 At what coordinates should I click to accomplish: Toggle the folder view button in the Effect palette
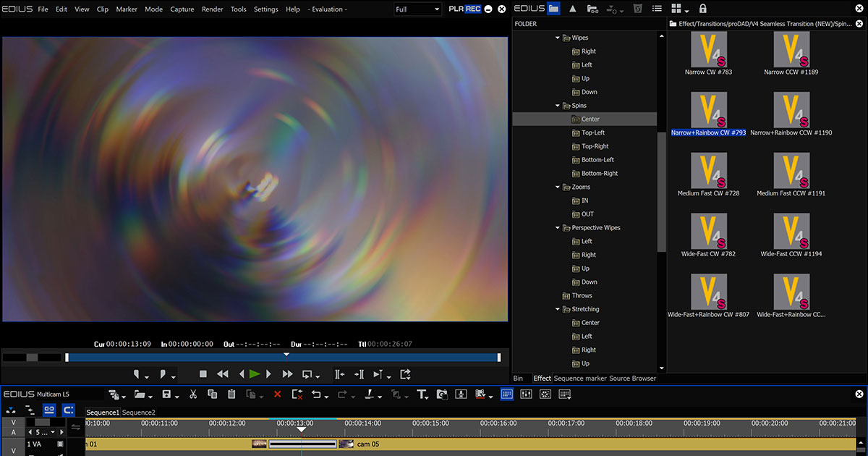553,9
